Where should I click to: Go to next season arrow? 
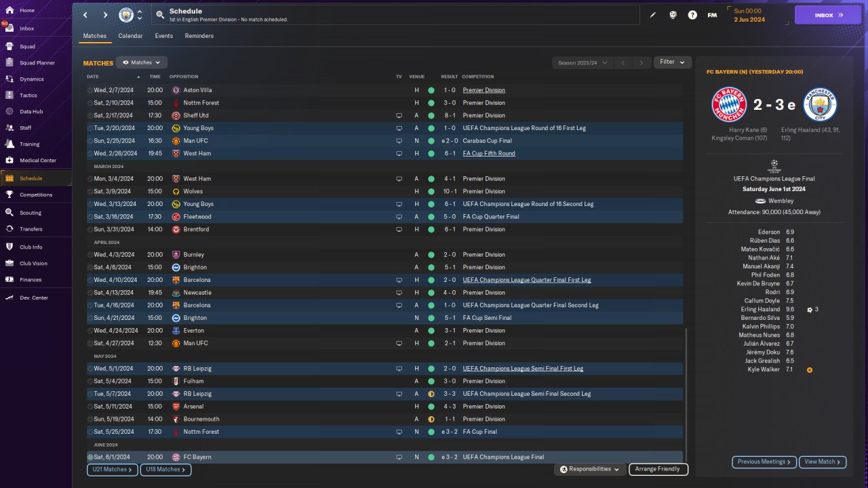[x=642, y=62]
